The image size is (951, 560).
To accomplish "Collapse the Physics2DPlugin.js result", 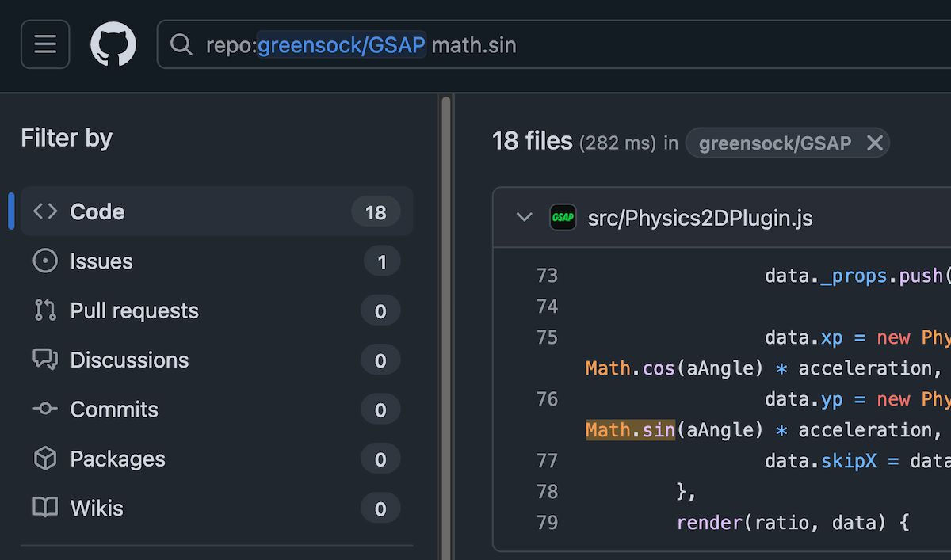I will 524,218.
